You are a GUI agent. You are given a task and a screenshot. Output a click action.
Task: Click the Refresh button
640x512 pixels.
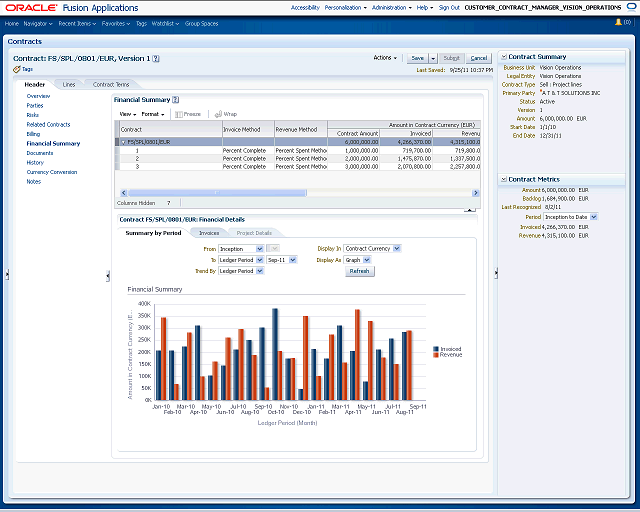[360, 271]
